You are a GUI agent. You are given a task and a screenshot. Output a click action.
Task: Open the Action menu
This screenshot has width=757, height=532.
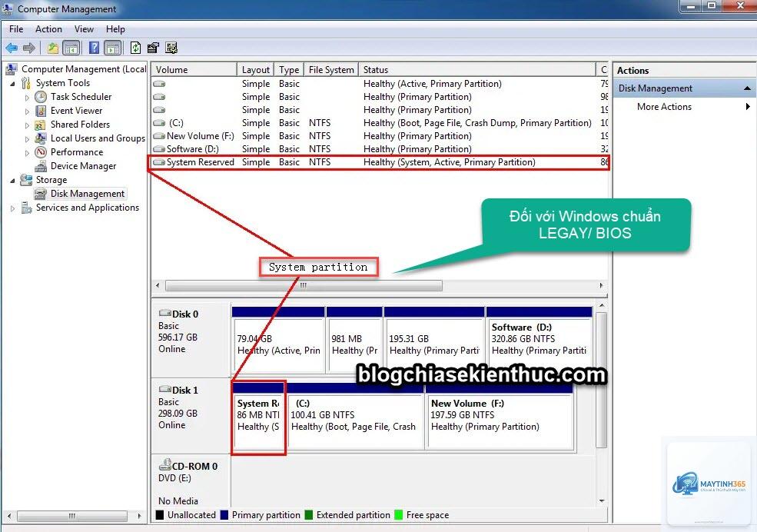[48, 29]
